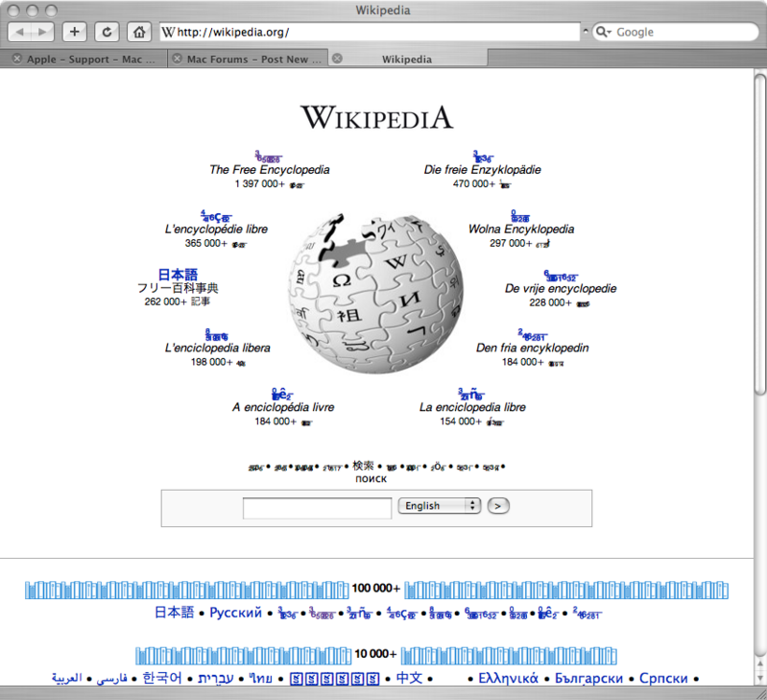Open the link above De vrije encyclopedie
This screenshot has width=767, height=700.
[x=561, y=276]
